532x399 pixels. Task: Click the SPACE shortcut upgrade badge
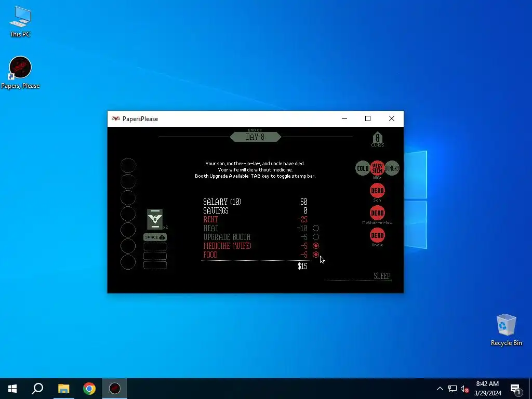[155, 237]
